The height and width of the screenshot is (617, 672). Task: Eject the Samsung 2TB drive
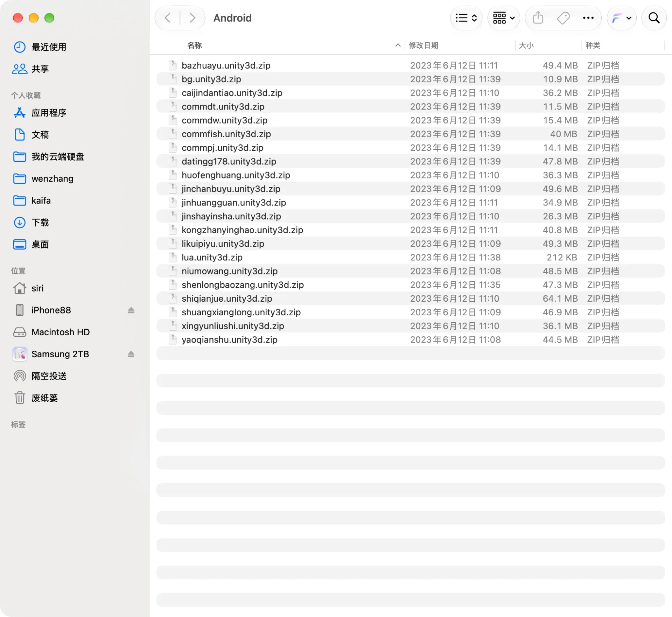(131, 354)
